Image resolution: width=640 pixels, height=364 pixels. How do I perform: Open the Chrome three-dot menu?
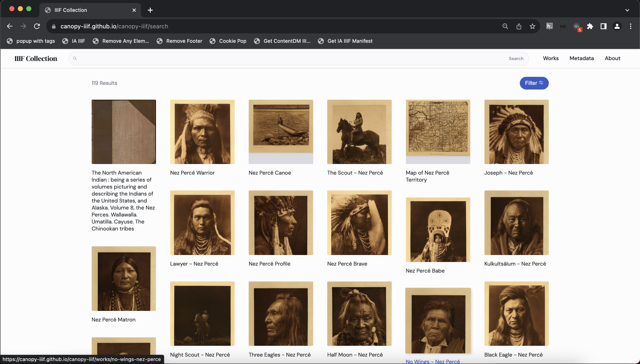[x=630, y=26]
